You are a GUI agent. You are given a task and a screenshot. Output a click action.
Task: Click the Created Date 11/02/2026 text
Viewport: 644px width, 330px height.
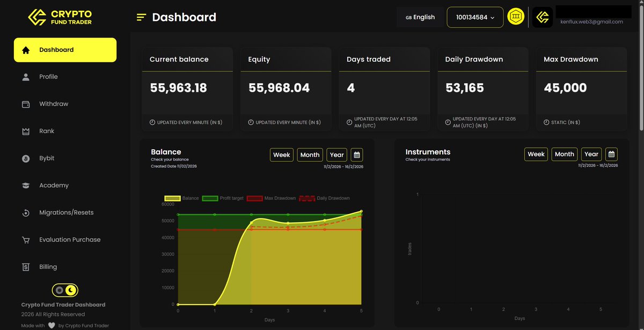174,166
